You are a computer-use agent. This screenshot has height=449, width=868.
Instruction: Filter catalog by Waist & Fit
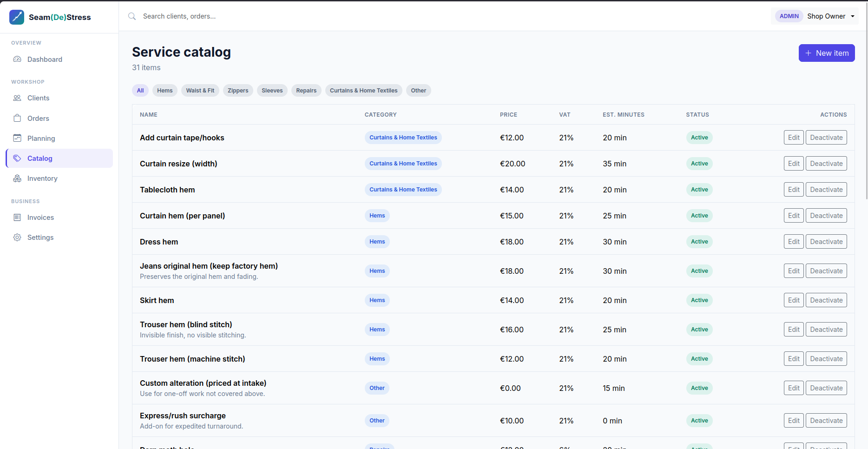(x=200, y=91)
